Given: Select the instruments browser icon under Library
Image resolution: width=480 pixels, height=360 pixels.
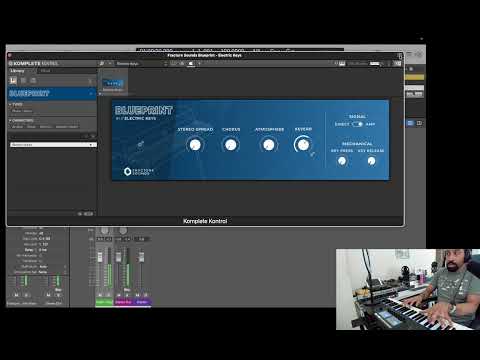Looking at the screenshot, I should click(13, 80).
